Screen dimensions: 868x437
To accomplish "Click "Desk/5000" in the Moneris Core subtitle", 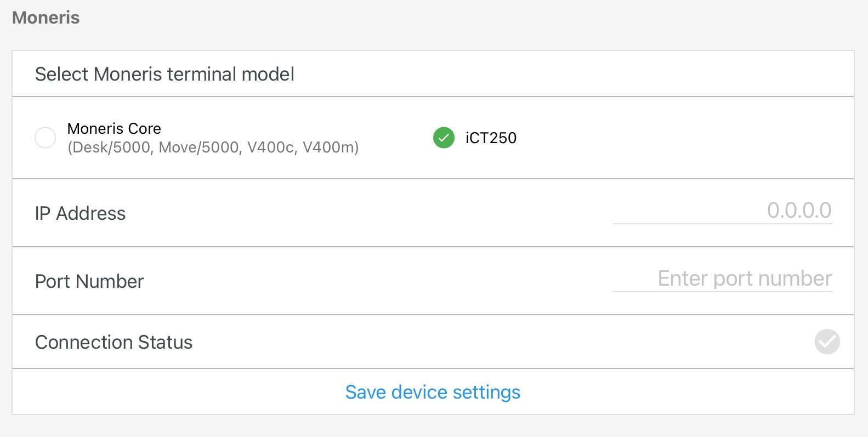I will pos(111,147).
